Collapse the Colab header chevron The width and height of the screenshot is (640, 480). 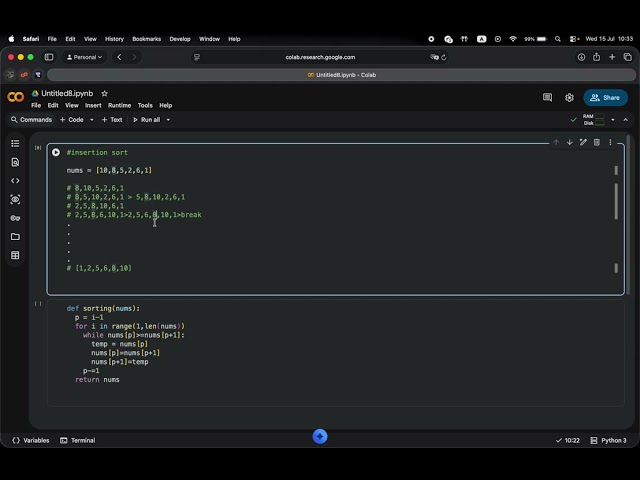coord(626,120)
